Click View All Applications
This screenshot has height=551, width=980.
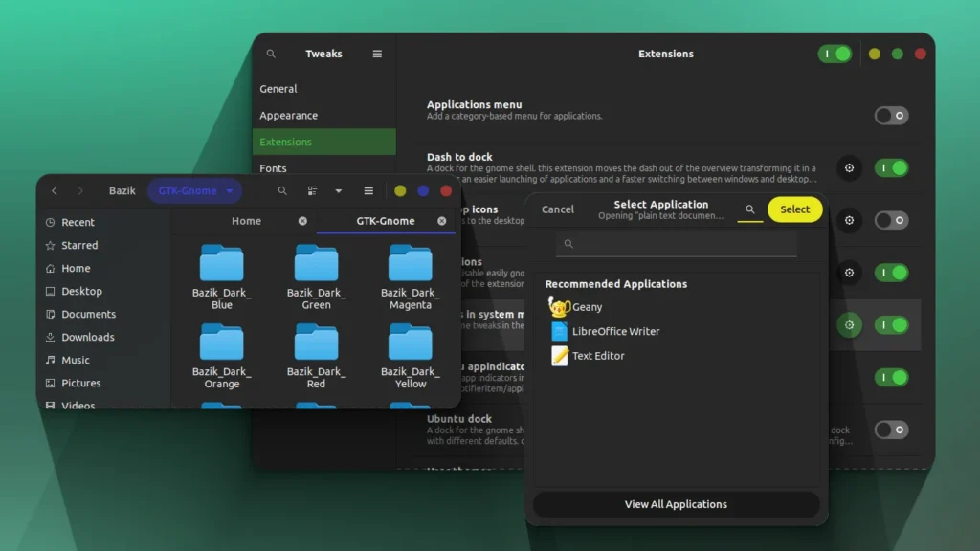676,505
